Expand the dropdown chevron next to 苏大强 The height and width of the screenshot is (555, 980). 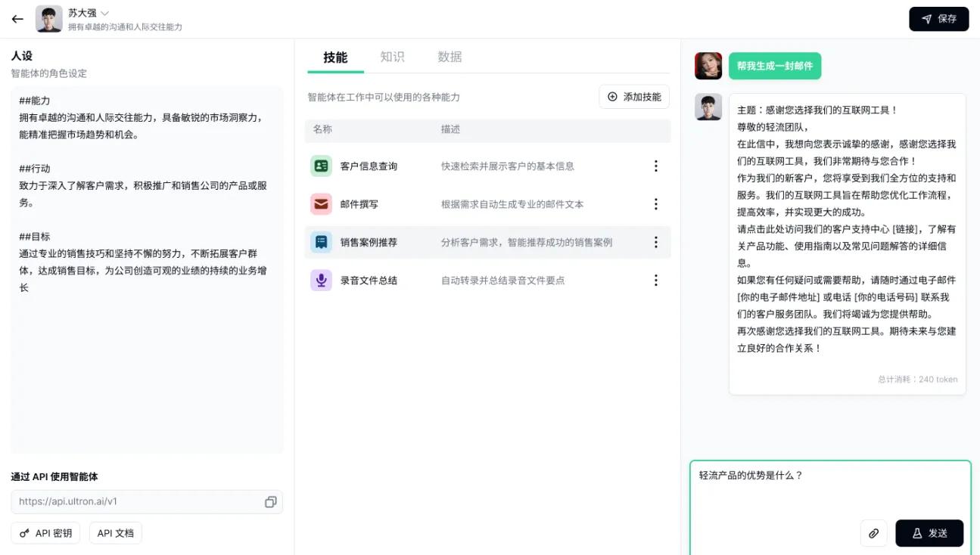point(105,13)
